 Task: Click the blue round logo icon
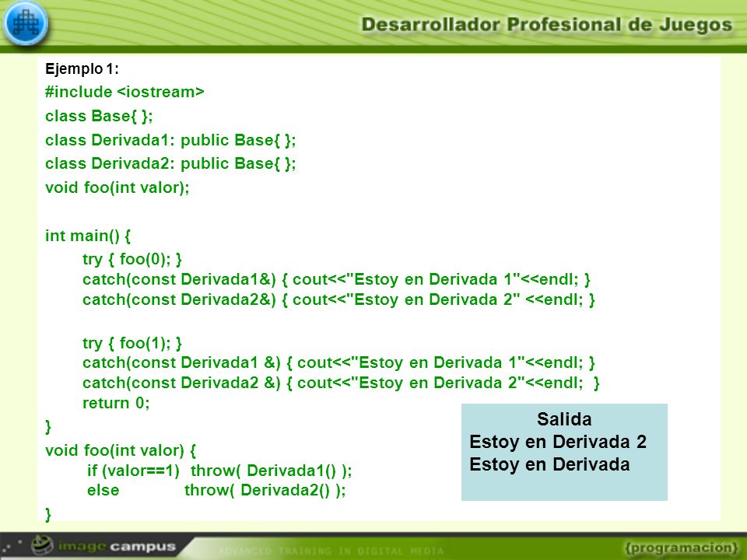tap(25, 23)
